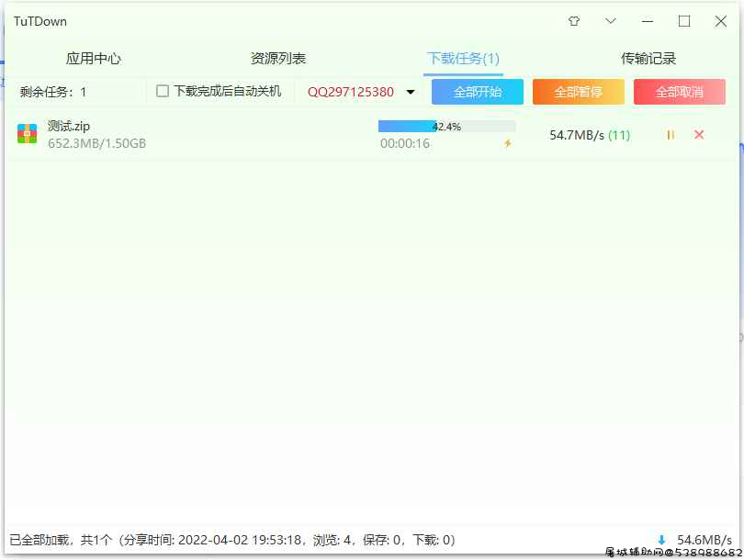Click the 54.6MB/s total speed in status bar

(x=705, y=540)
